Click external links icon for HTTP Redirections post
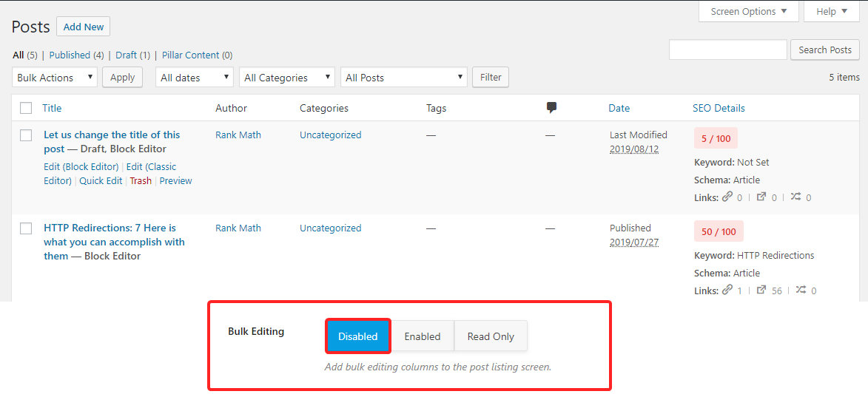This screenshot has width=868, height=394. [x=761, y=291]
